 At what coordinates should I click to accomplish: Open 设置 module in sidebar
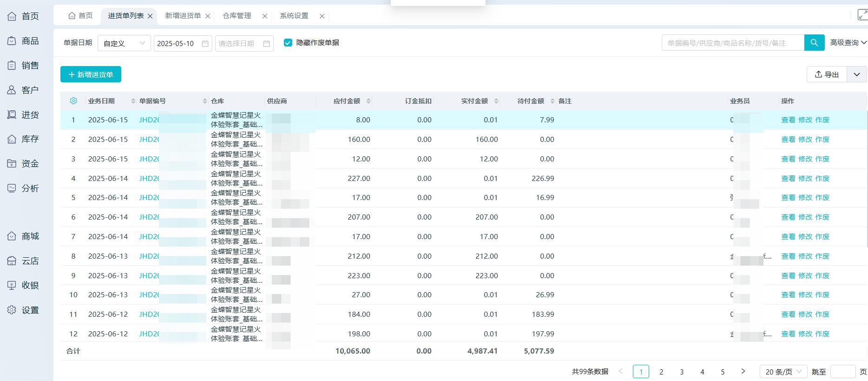23,310
